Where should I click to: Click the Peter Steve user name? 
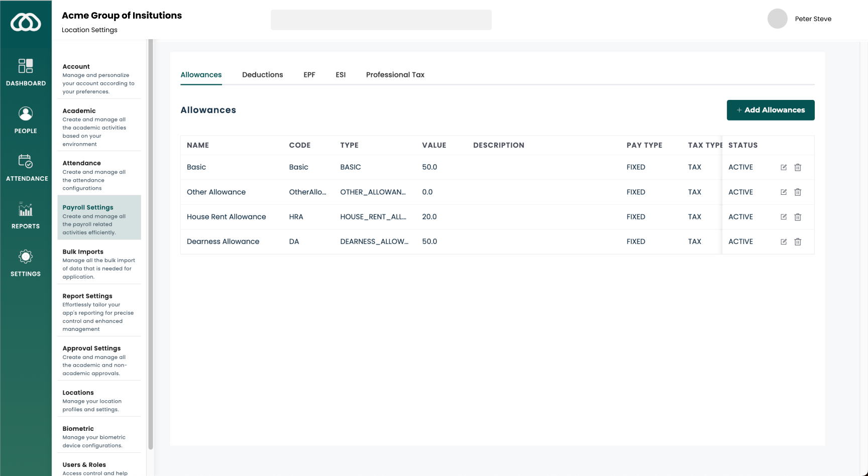point(813,19)
